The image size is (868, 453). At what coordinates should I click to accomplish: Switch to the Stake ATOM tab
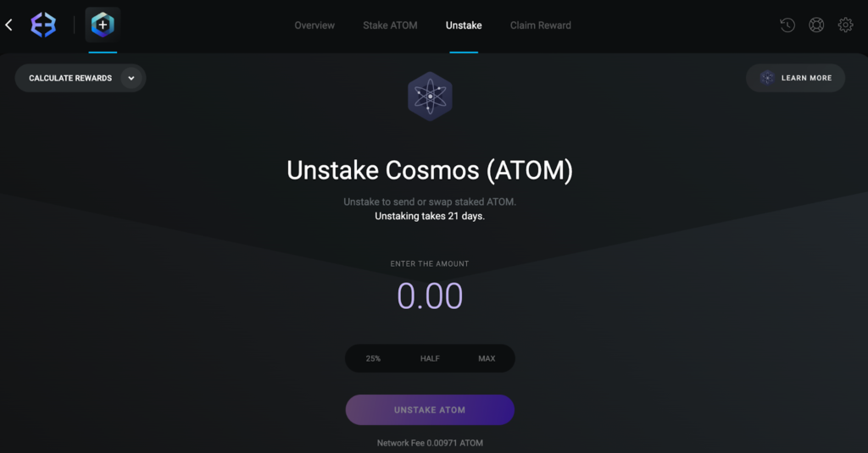[x=390, y=25]
